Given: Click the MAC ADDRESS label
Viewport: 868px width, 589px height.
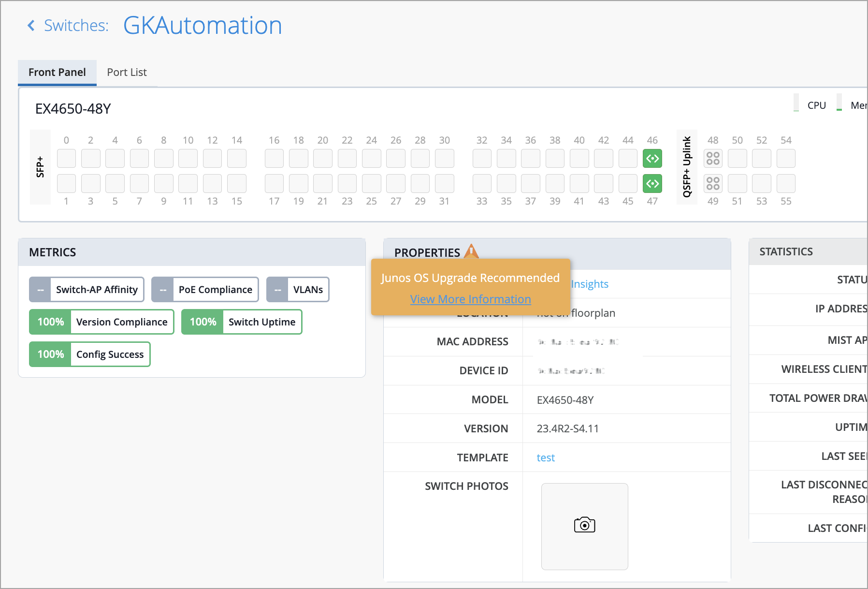Looking at the screenshot, I should click(x=472, y=342).
